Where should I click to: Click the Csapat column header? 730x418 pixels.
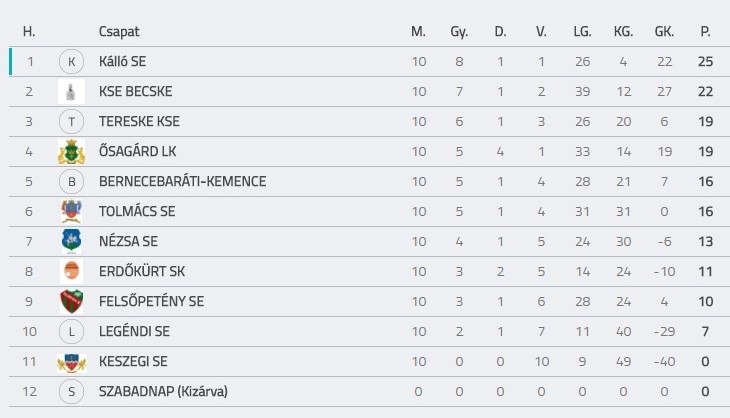(x=119, y=32)
